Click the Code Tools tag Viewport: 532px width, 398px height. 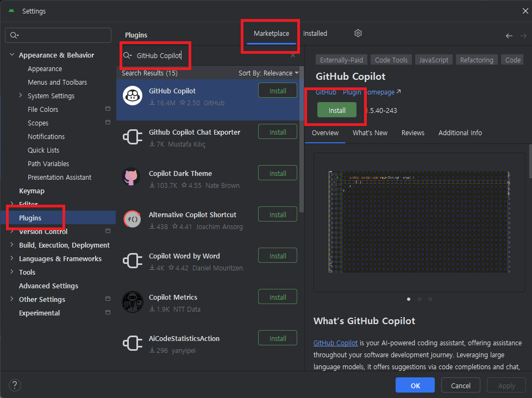tap(391, 60)
